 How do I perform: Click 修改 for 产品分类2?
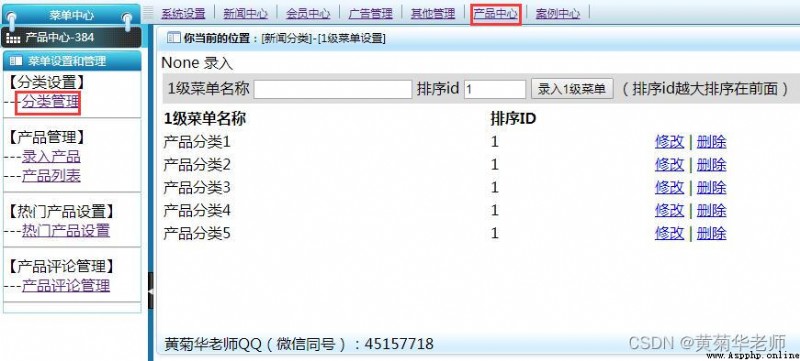point(669,165)
